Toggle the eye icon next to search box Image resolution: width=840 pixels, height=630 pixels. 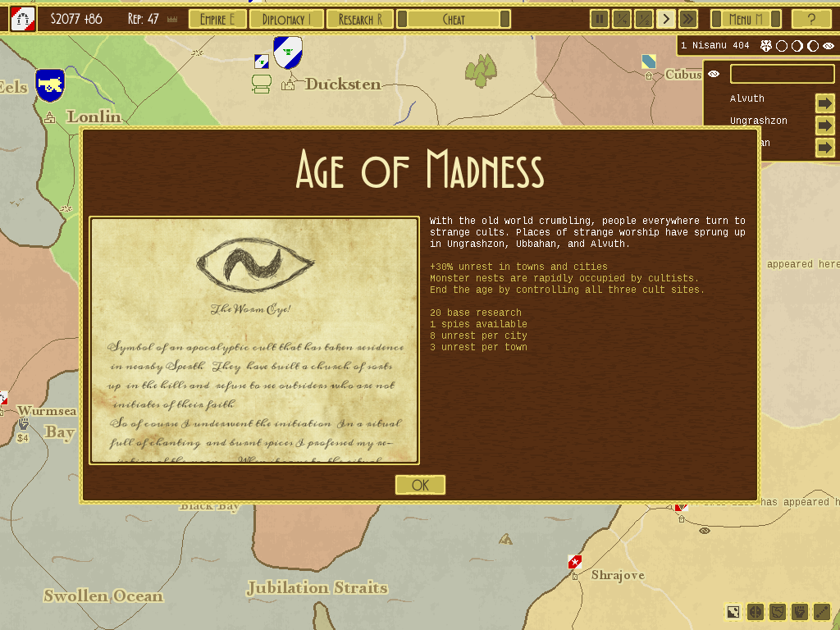(714, 75)
